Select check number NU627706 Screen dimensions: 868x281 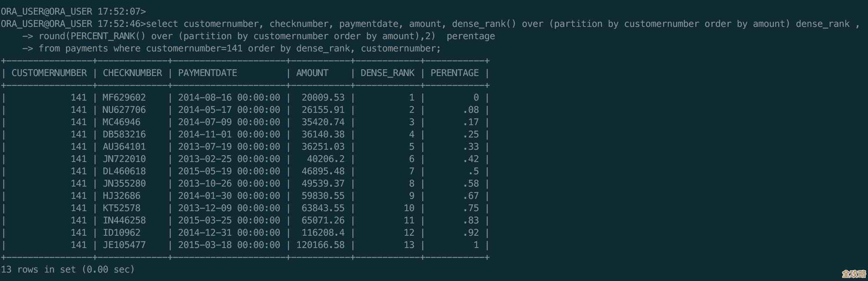[124, 110]
